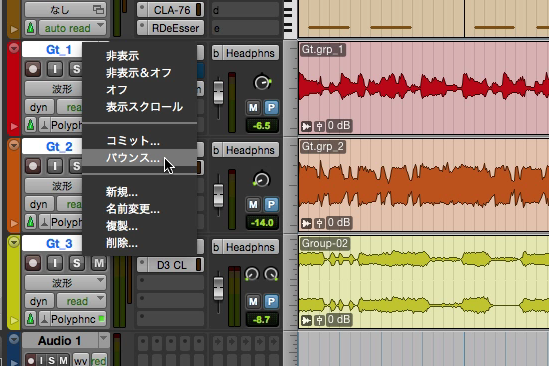The height and width of the screenshot is (366, 549).
Task: Mute the Gt_3 track with M button
Action: coord(99,263)
